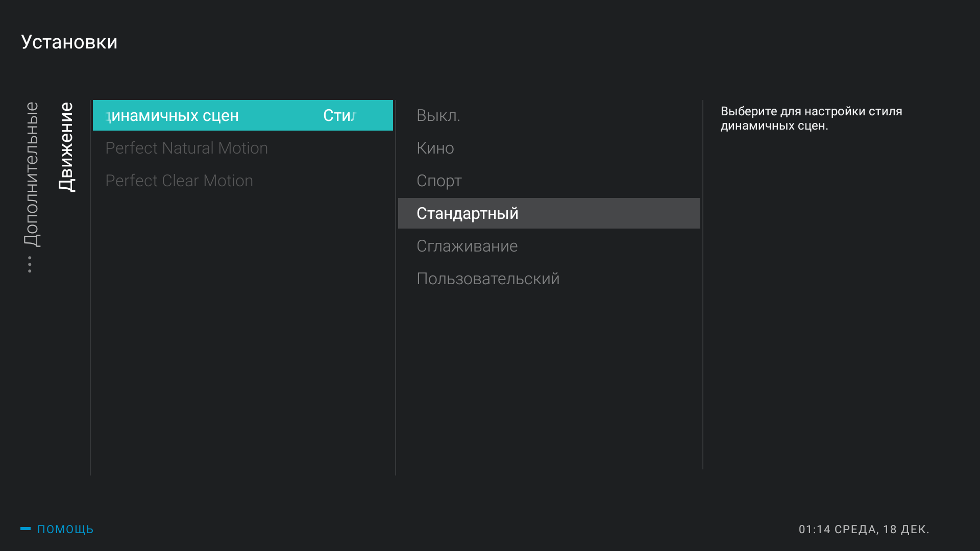Select Пользовательский motion style option
The width and height of the screenshot is (980, 551).
pos(487,278)
